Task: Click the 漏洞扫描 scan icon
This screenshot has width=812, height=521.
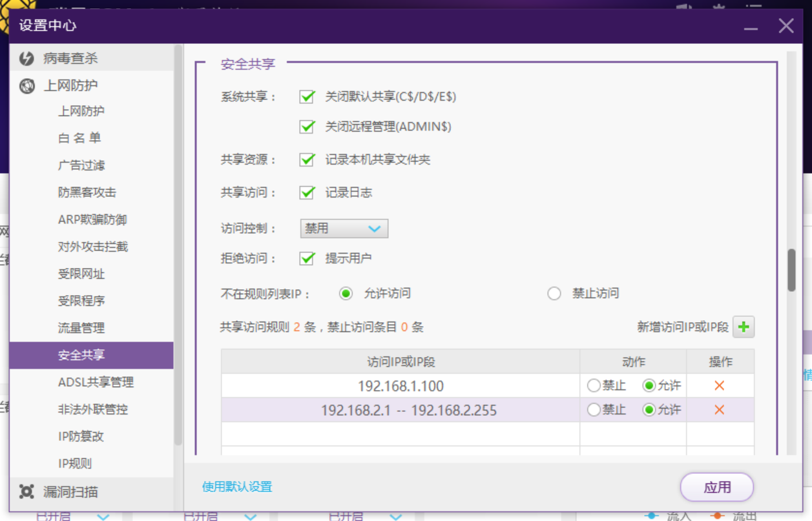Action: tap(26, 491)
